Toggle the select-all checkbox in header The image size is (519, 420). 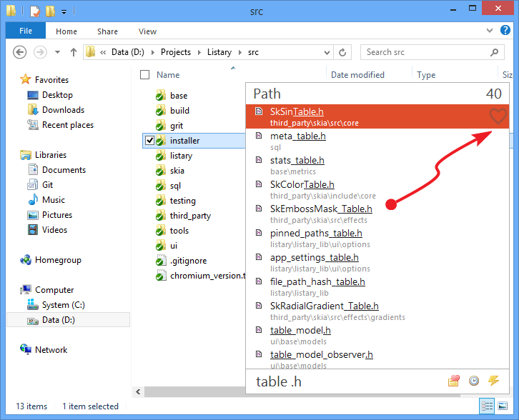coord(145,75)
